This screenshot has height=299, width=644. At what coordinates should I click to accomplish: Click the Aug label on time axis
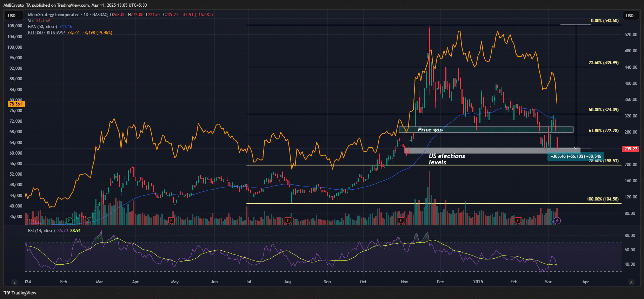(x=288, y=282)
